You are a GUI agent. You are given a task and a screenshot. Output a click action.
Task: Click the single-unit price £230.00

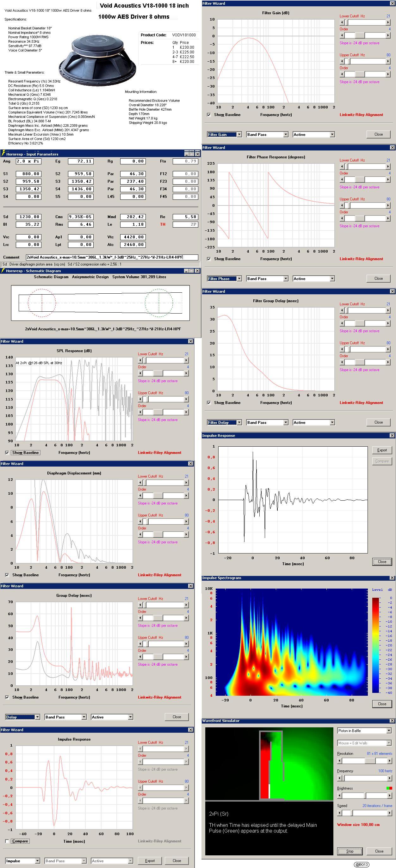[x=187, y=47]
